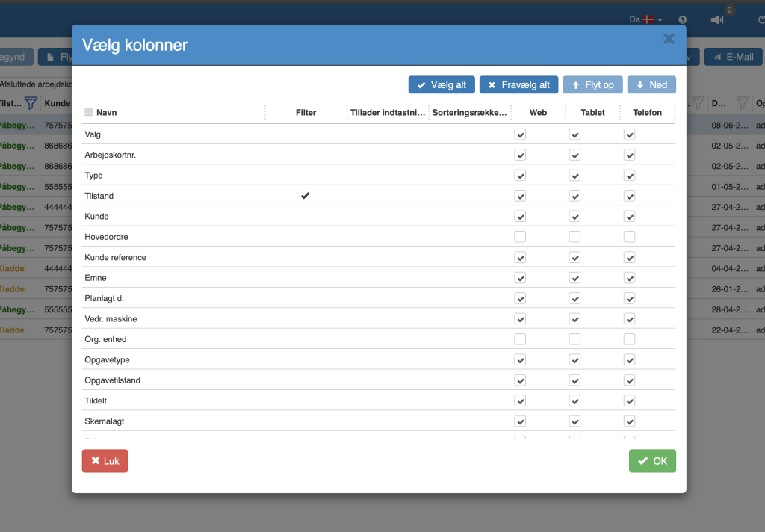Click the Sorteringsrække... column header
This screenshot has width=765, height=532.
469,112
